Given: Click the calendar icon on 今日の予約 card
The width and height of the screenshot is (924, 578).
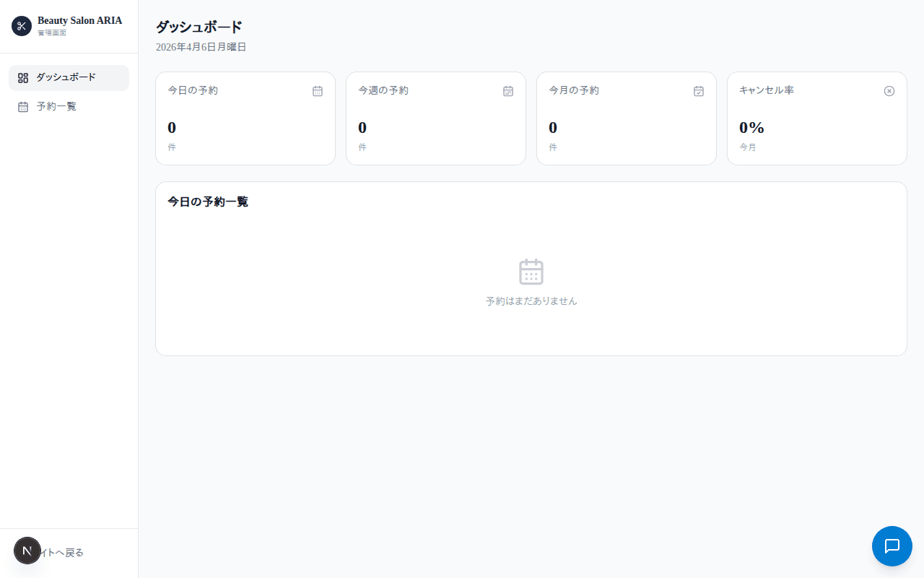Looking at the screenshot, I should [318, 91].
